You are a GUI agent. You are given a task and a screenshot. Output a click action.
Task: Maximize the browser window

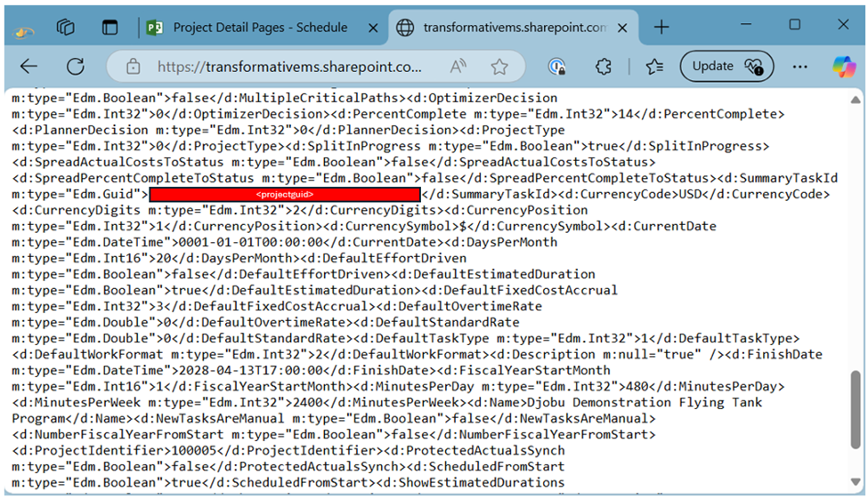(795, 24)
